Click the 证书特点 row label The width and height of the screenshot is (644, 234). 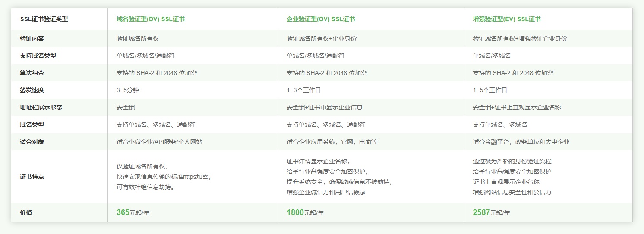[32, 177]
